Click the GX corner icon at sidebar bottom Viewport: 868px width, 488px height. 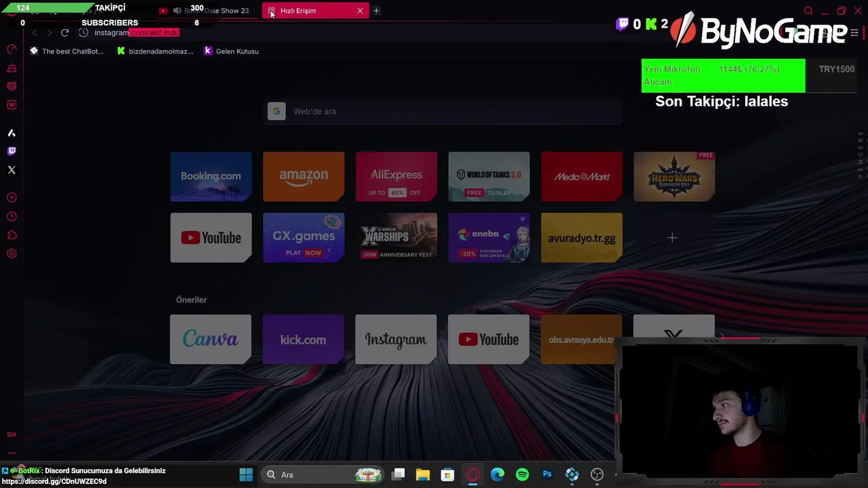pos(12,434)
